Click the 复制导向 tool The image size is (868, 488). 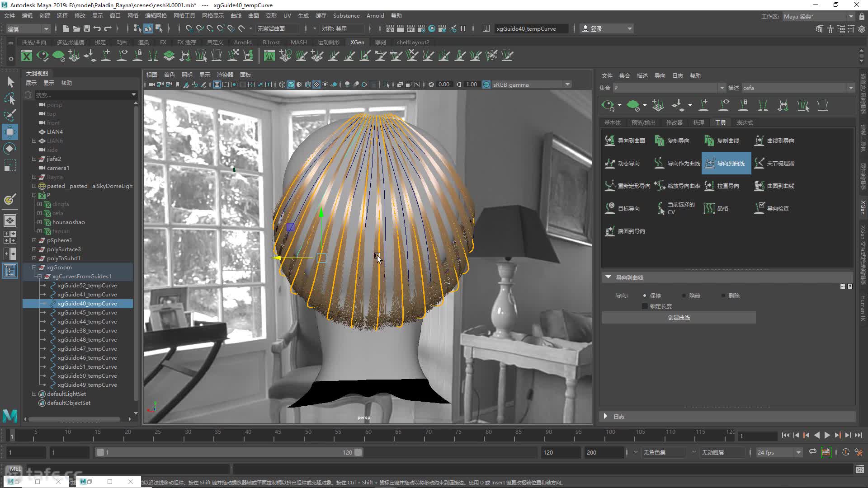pyautogui.click(x=672, y=141)
